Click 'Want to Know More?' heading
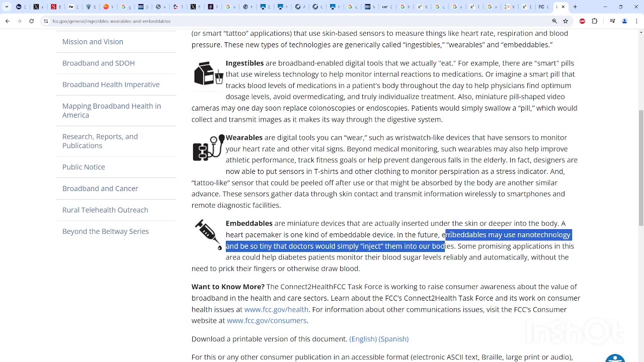644x362 pixels. pyautogui.click(x=228, y=287)
